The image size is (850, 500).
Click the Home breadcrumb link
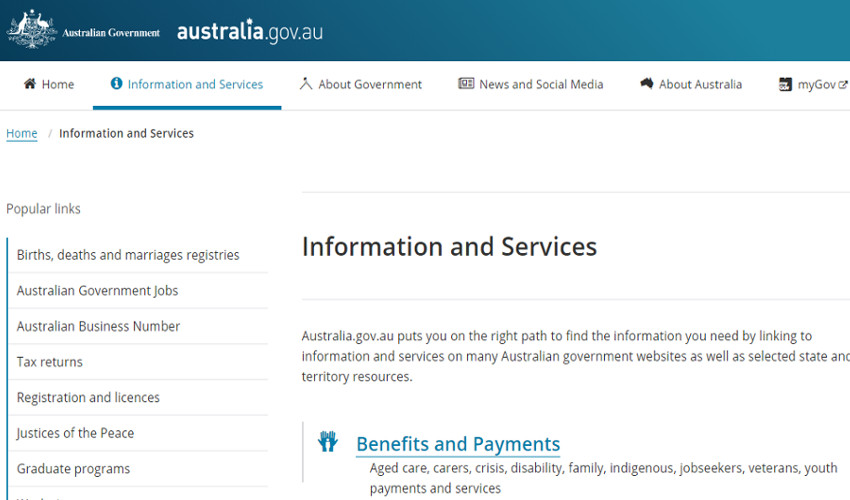[22, 133]
